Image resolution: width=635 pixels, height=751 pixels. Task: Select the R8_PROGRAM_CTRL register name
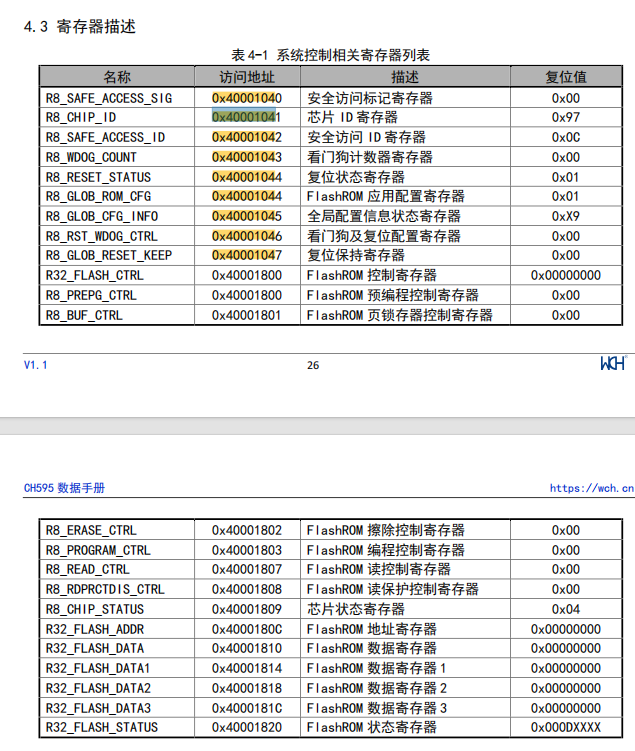[98, 550]
